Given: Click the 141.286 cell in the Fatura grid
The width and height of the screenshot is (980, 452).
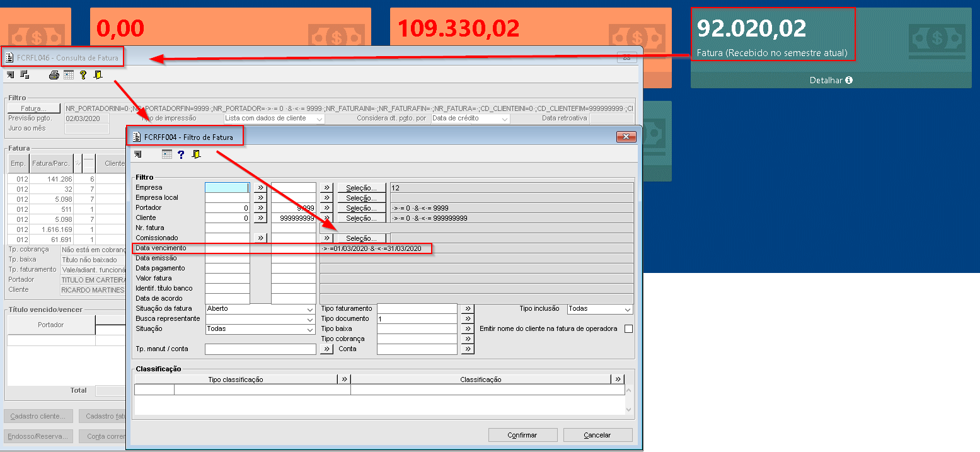Looking at the screenshot, I should pyautogui.click(x=52, y=179).
